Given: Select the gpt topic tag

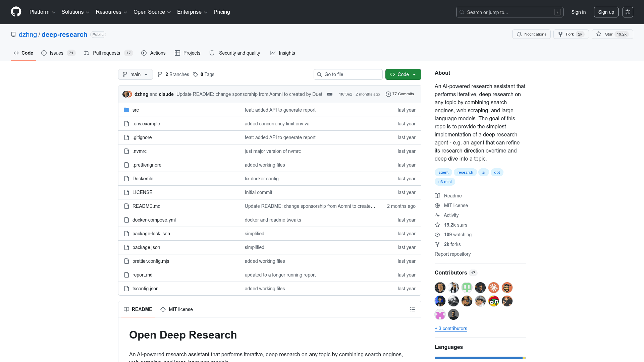Looking at the screenshot, I should [x=497, y=172].
